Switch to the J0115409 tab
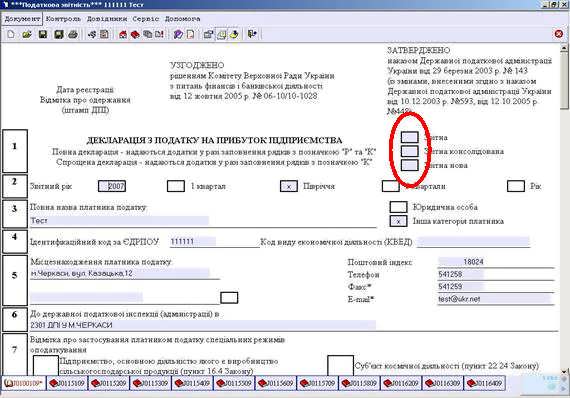The width and height of the screenshot is (570, 398). point(192,383)
